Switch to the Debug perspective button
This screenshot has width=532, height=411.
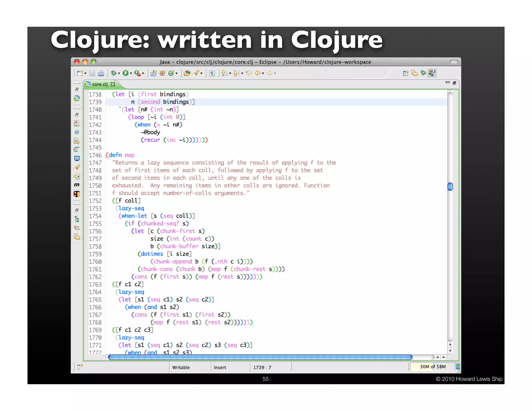click(423, 73)
